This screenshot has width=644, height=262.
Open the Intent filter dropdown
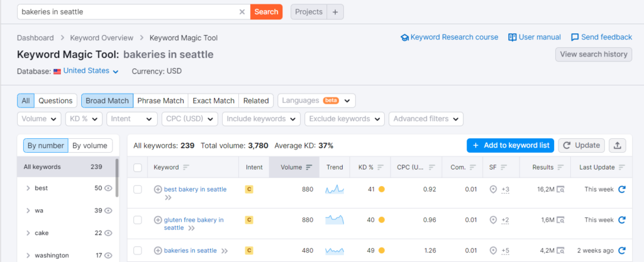132,119
